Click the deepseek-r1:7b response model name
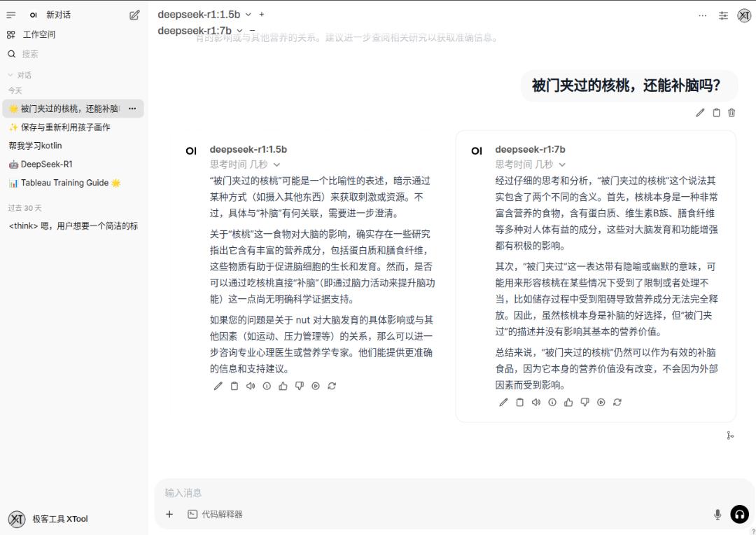 pos(530,150)
